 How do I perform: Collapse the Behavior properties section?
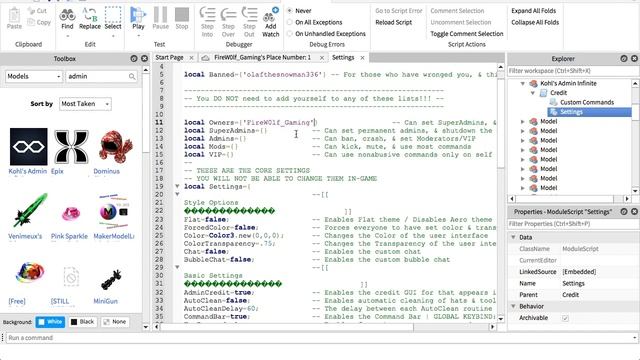[x=513, y=306]
